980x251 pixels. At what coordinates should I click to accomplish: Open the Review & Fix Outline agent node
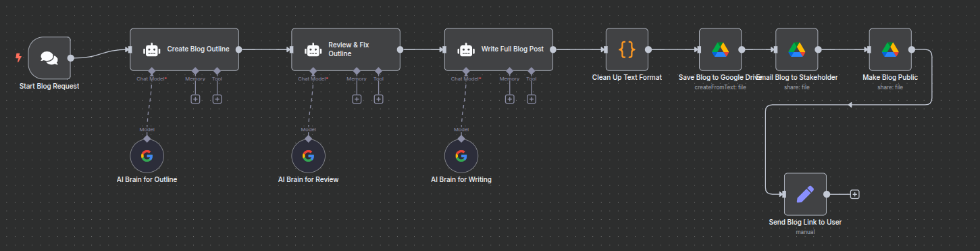[x=346, y=49]
